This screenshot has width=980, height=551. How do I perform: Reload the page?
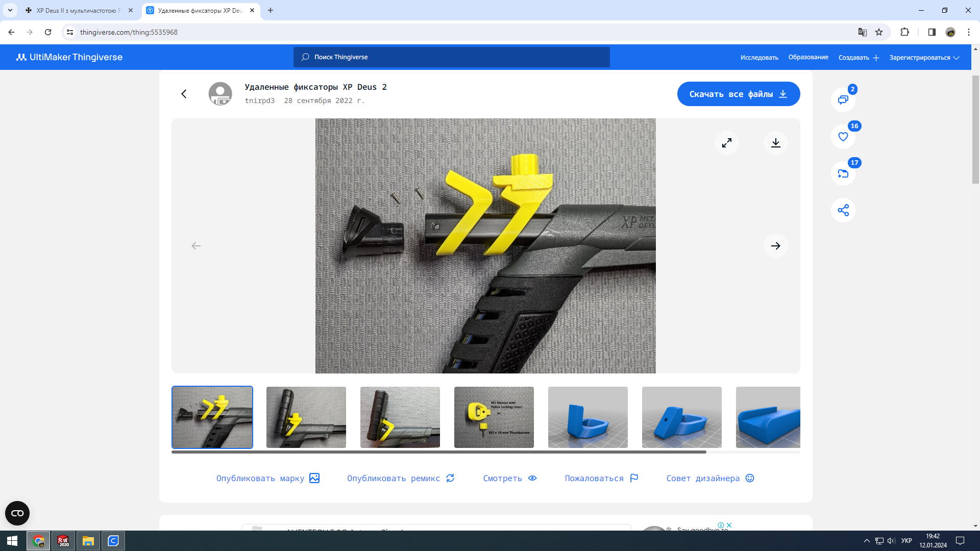click(x=48, y=32)
